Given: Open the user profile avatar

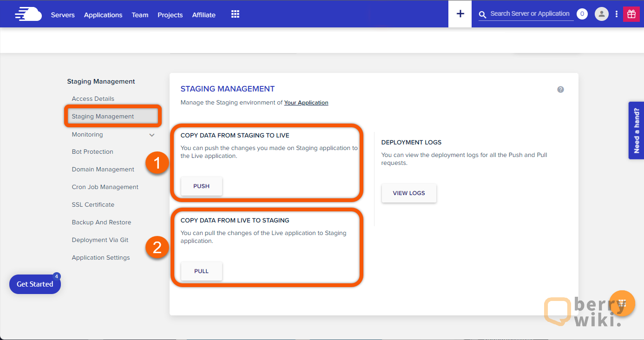Looking at the screenshot, I should (602, 14).
